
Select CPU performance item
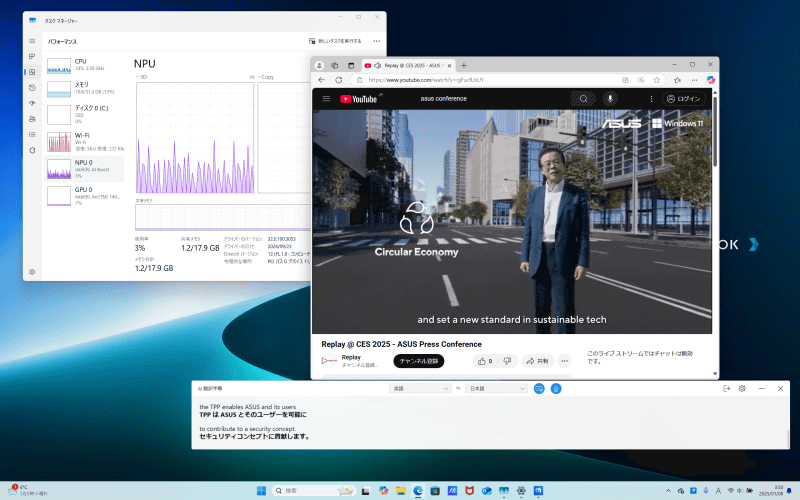(x=84, y=65)
